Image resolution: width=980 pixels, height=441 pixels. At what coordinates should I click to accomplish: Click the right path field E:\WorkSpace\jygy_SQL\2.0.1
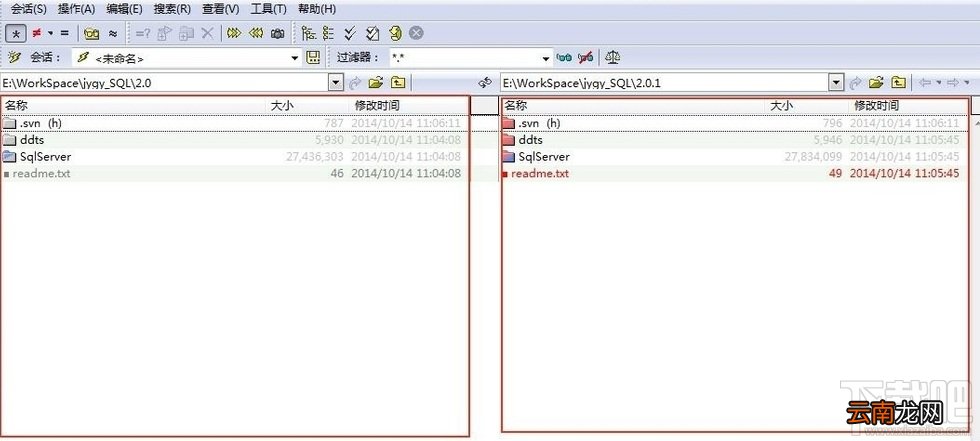coord(665,82)
